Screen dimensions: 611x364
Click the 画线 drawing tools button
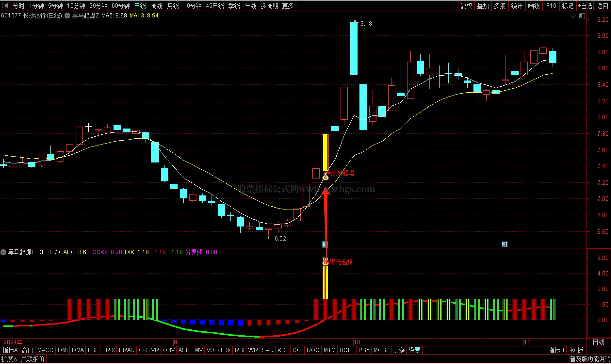point(534,6)
